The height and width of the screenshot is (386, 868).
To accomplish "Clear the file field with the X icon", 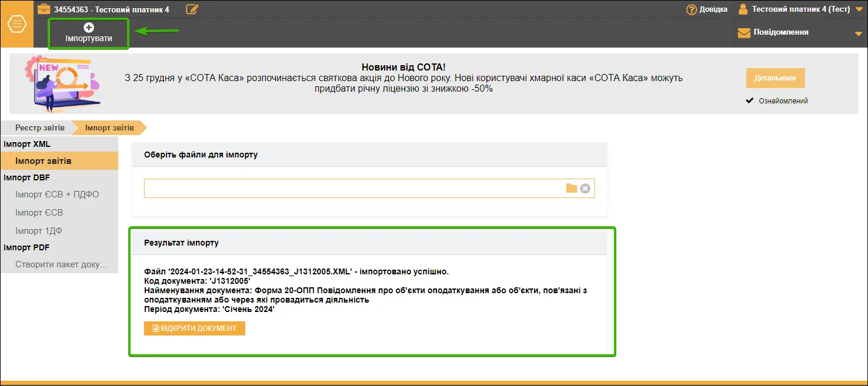I will click(x=585, y=188).
